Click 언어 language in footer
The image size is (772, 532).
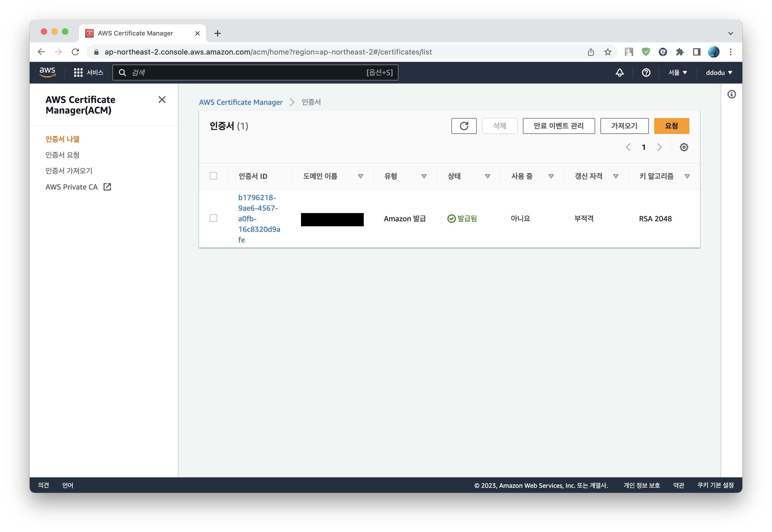point(68,485)
